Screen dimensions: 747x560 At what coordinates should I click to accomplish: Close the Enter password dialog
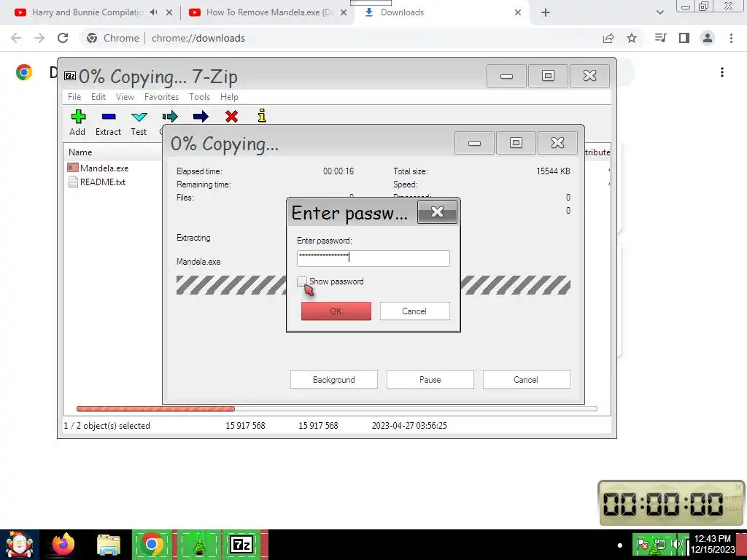tap(438, 212)
